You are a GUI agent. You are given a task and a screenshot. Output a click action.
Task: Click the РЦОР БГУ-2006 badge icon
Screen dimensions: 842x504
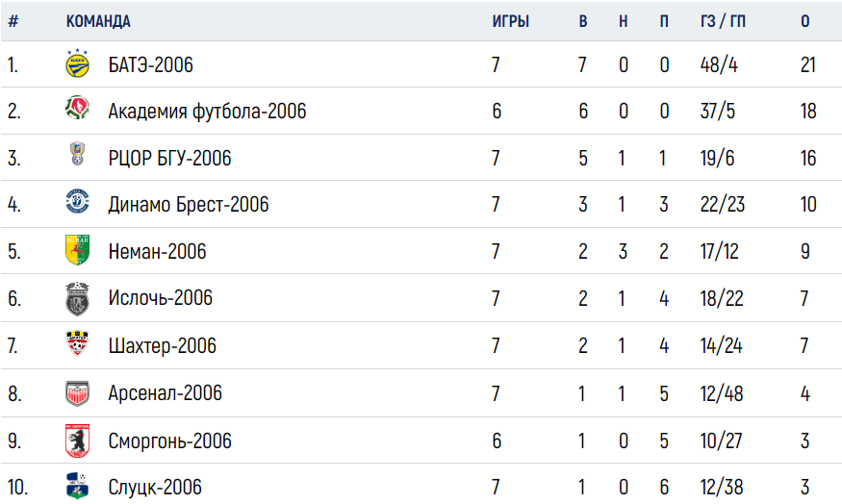point(77,154)
